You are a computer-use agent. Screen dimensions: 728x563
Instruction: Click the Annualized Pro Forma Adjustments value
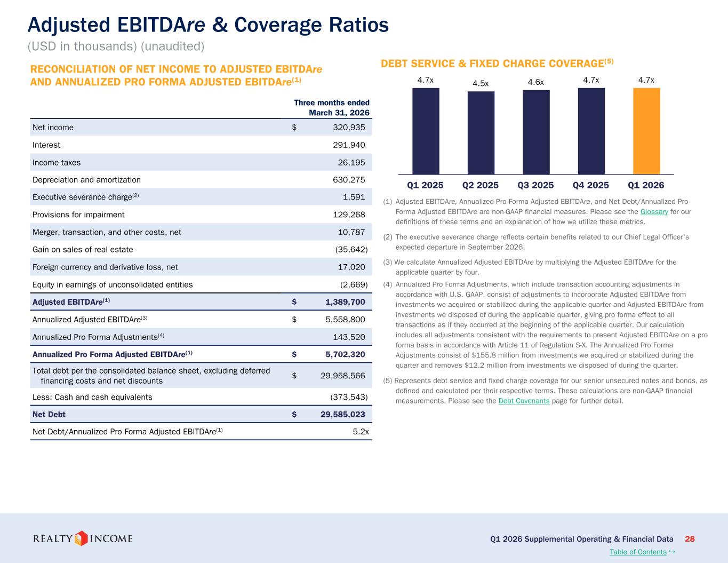coord(349,337)
